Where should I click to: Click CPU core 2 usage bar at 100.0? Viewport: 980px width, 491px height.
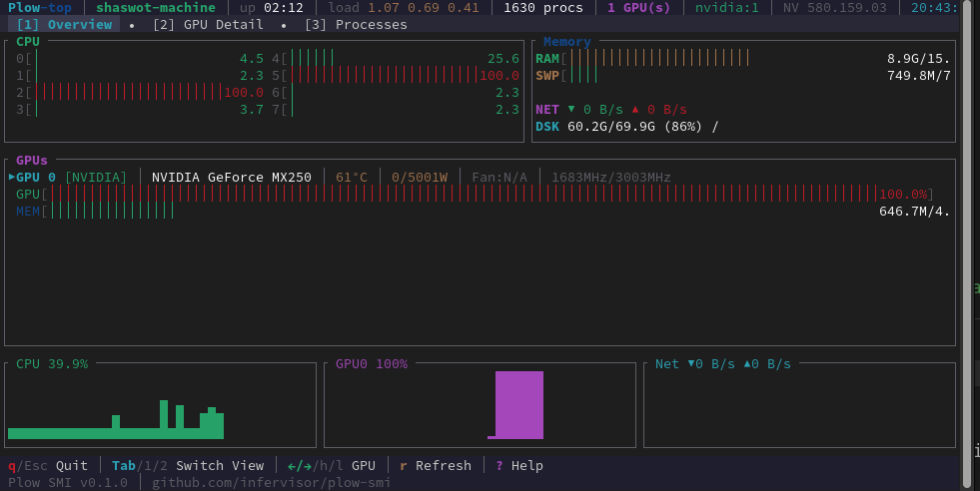click(x=130, y=93)
